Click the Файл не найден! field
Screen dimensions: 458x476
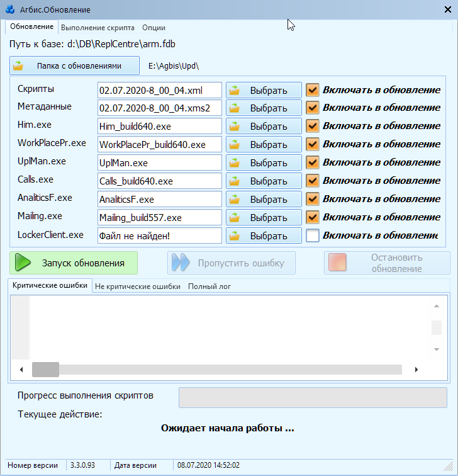(x=160, y=235)
